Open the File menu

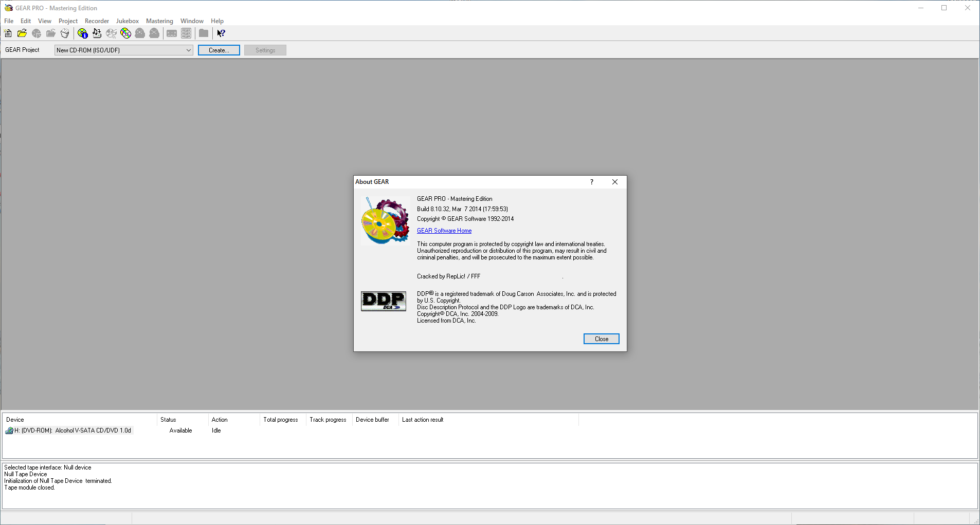[x=9, y=21]
